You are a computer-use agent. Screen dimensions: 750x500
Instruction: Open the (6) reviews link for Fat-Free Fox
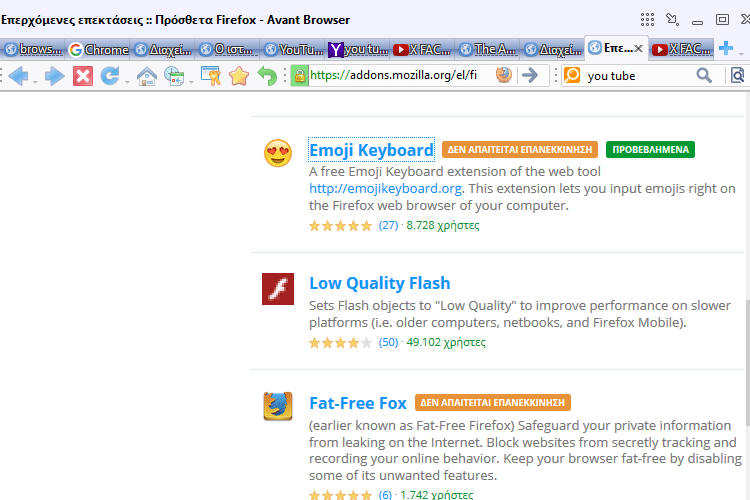pyautogui.click(x=385, y=495)
